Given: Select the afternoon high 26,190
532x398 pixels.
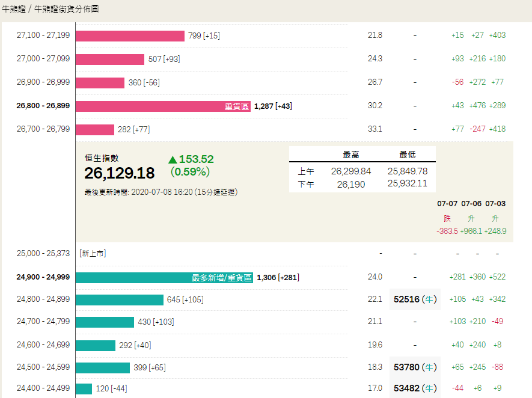Looking at the screenshot, I should [351, 184].
